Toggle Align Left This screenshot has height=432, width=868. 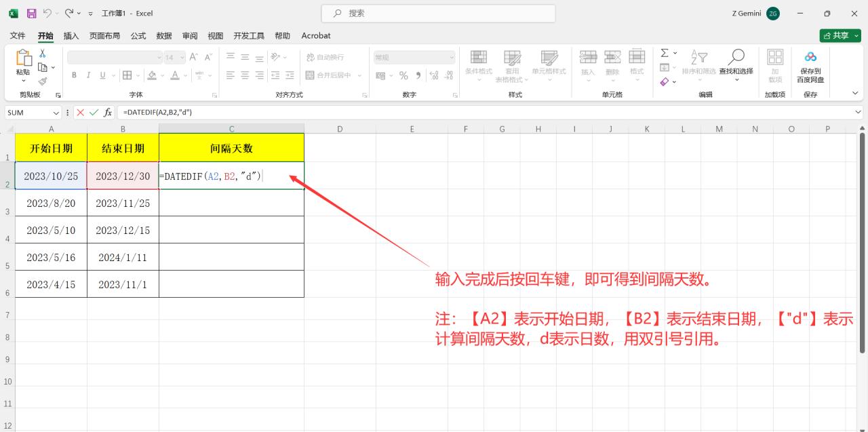[x=231, y=75]
